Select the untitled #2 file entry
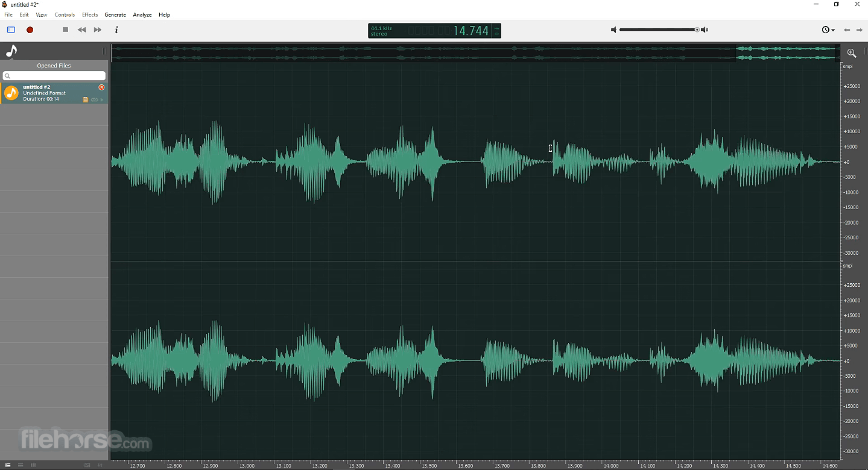The height and width of the screenshot is (470, 868). (x=54, y=93)
